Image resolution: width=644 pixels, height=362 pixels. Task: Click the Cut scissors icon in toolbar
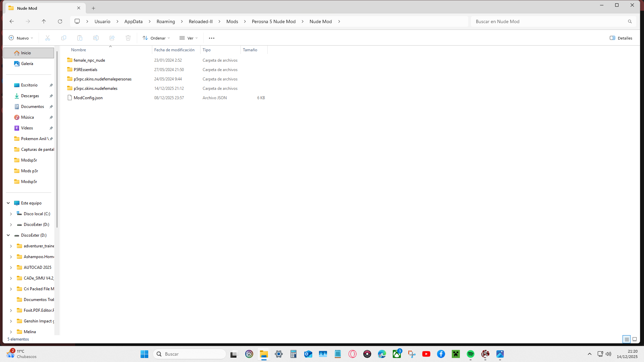48,38
